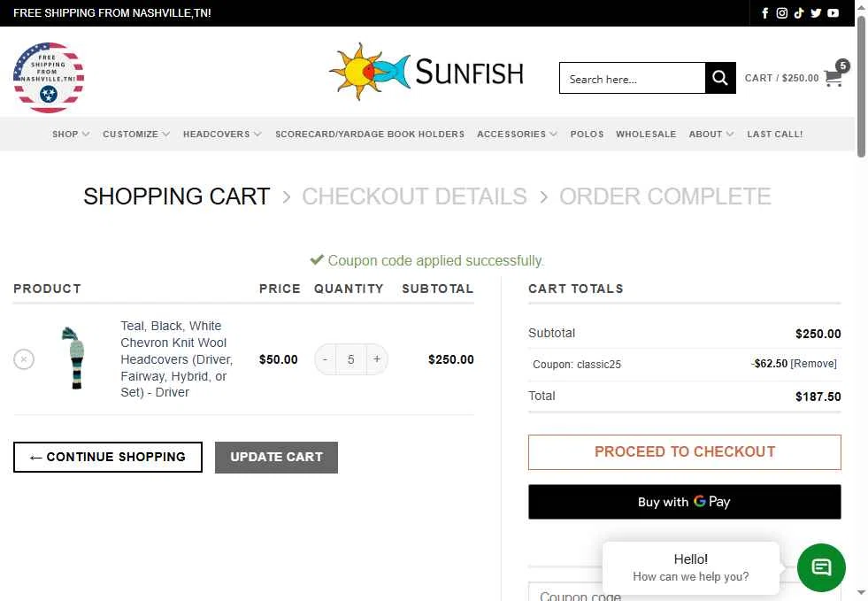The image size is (868, 601).
Task: Click Continue Shopping button
Action: tap(108, 457)
